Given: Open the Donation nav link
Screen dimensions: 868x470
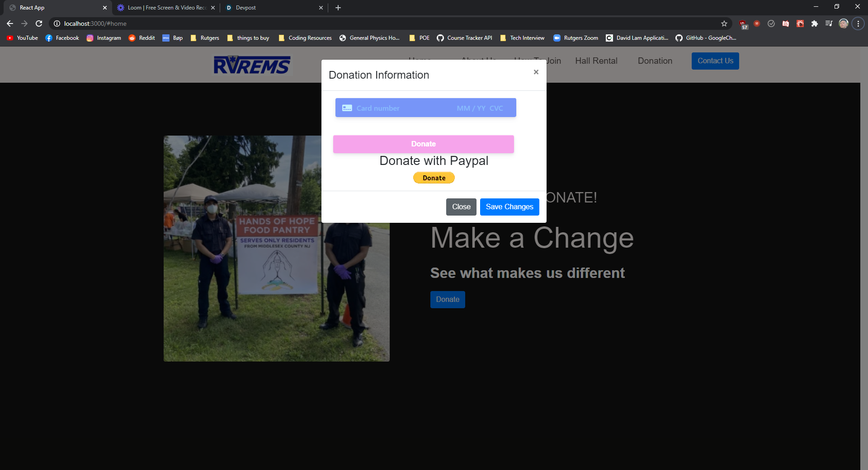Looking at the screenshot, I should point(655,61).
